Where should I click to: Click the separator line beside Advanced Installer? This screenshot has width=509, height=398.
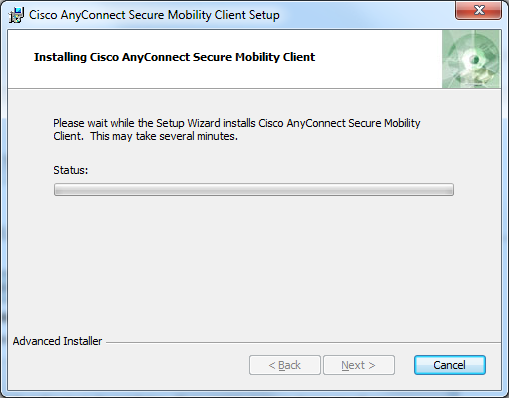(303, 342)
